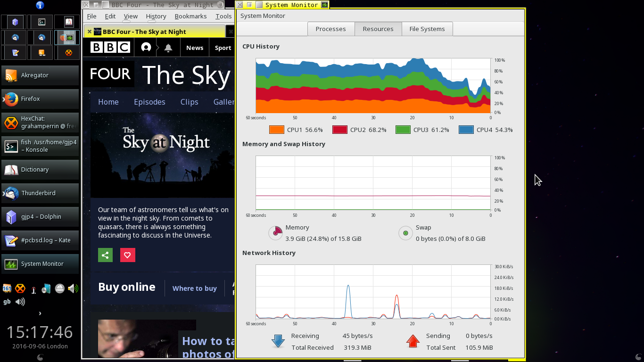Go to BBC News link
The image size is (644, 362).
click(x=195, y=48)
